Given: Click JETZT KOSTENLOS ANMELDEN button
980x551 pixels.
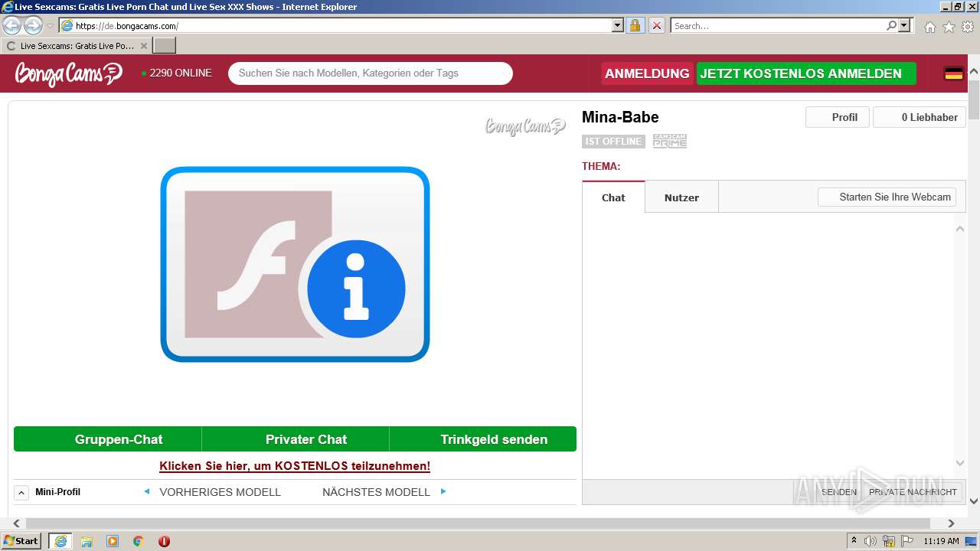Looking at the screenshot, I should [x=806, y=73].
